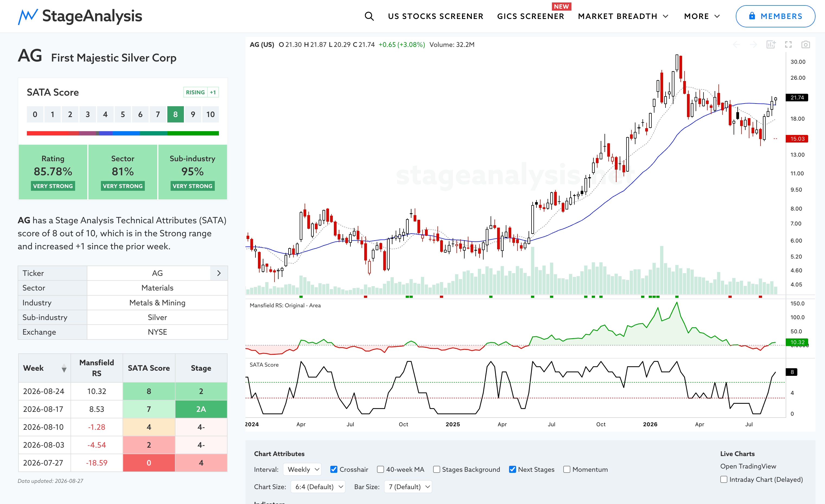This screenshot has height=504, width=825.
Task: Click Mansfield RS value -18.59
Action: 97,463
